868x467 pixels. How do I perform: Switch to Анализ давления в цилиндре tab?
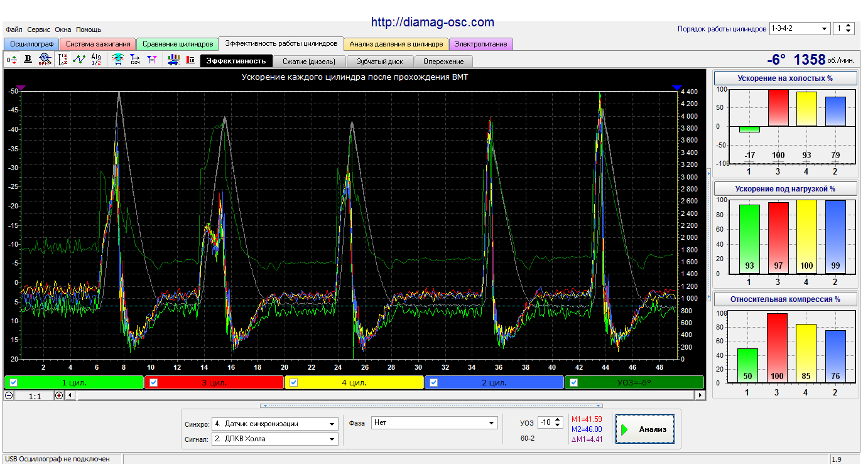click(x=396, y=44)
